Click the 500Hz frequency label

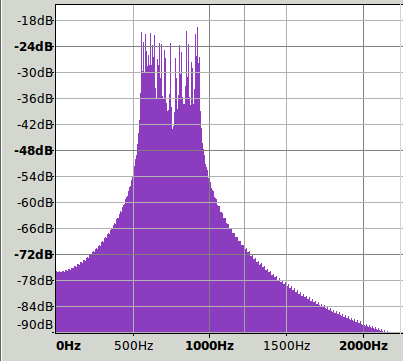[134, 346]
